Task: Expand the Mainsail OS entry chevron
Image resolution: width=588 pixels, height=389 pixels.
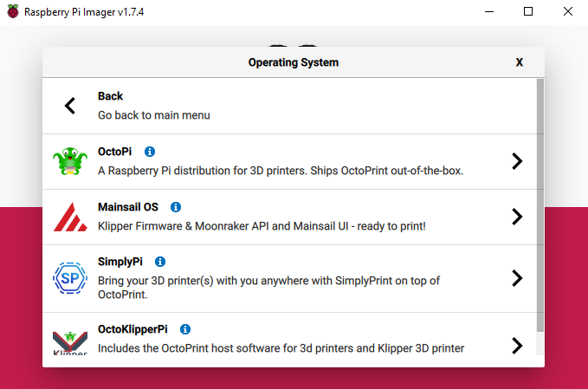Action: pos(517,217)
